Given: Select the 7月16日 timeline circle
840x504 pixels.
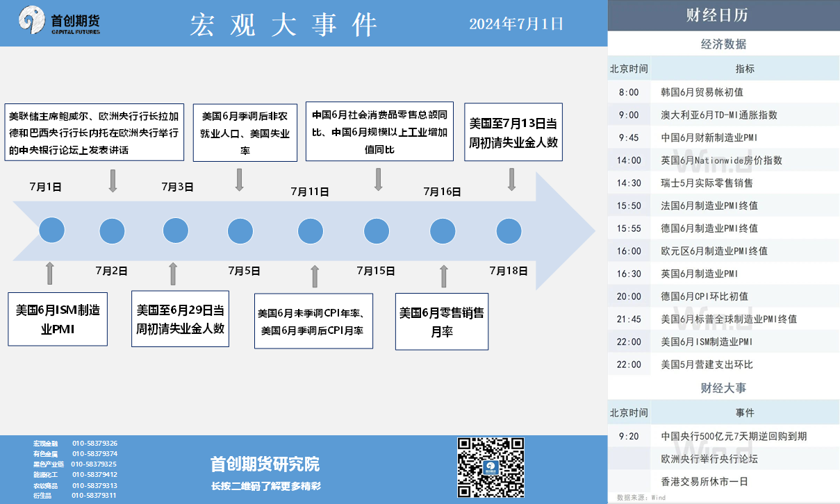Looking at the screenshot, I should 443,230.
